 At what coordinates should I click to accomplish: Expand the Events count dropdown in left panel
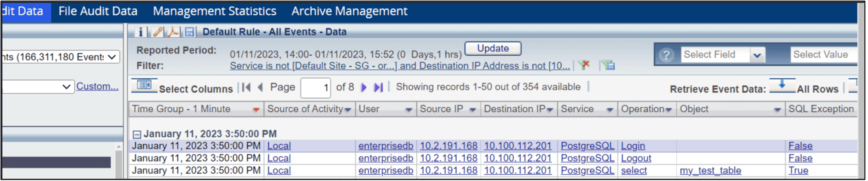112,57
